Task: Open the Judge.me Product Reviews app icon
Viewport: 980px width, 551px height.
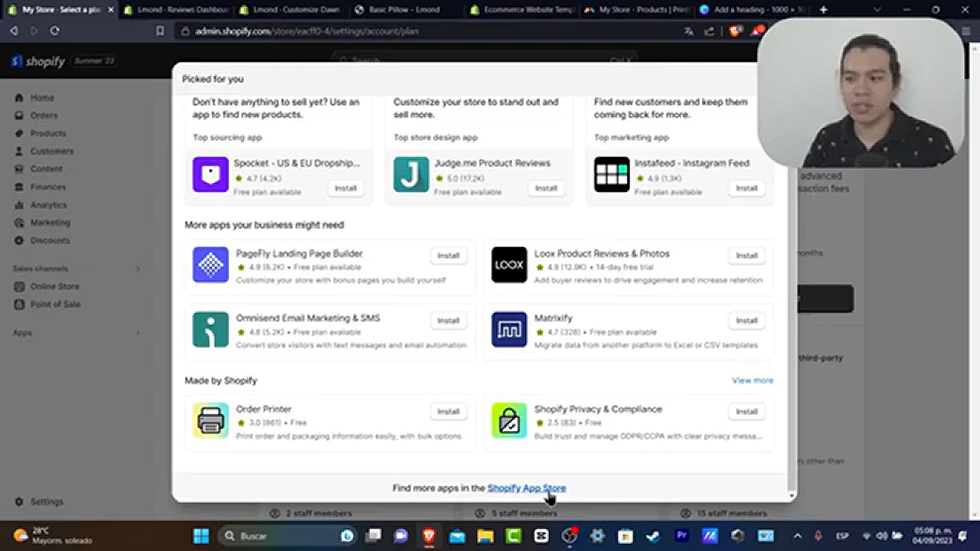Action: pyautogui.click(x=411, y=174)
